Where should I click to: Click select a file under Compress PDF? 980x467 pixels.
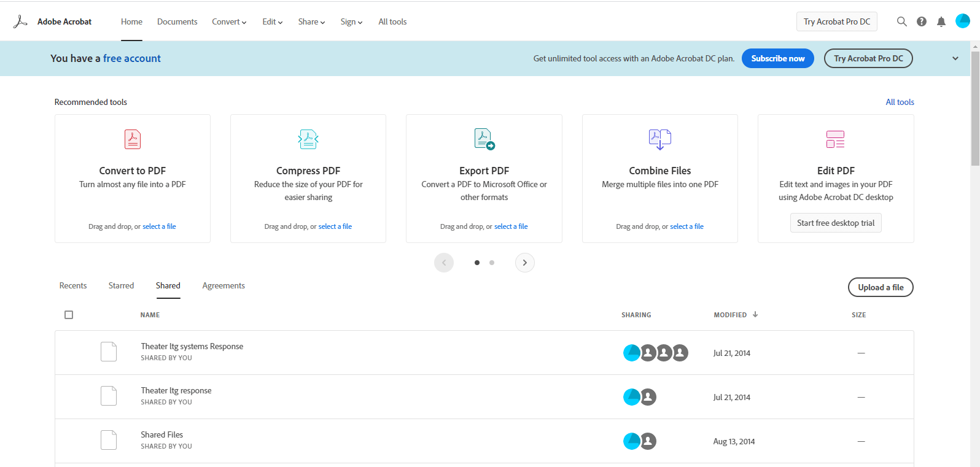coord(335,226)
